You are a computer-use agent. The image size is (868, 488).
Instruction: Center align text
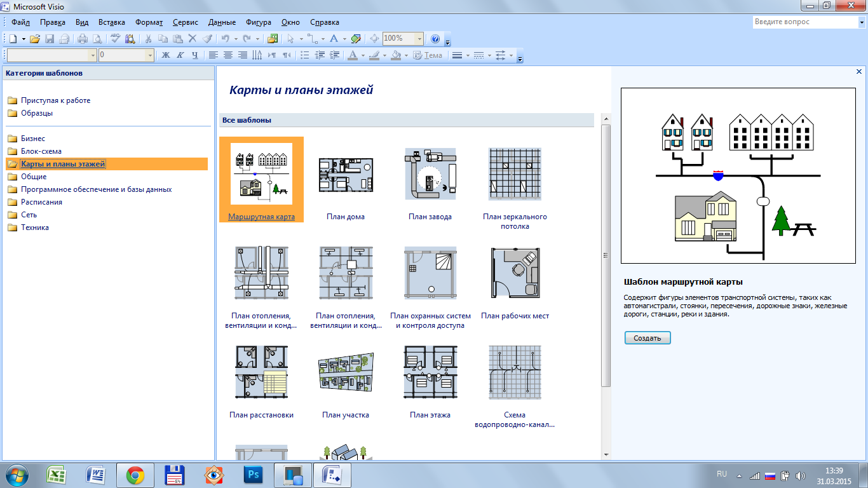coord(228,55)
